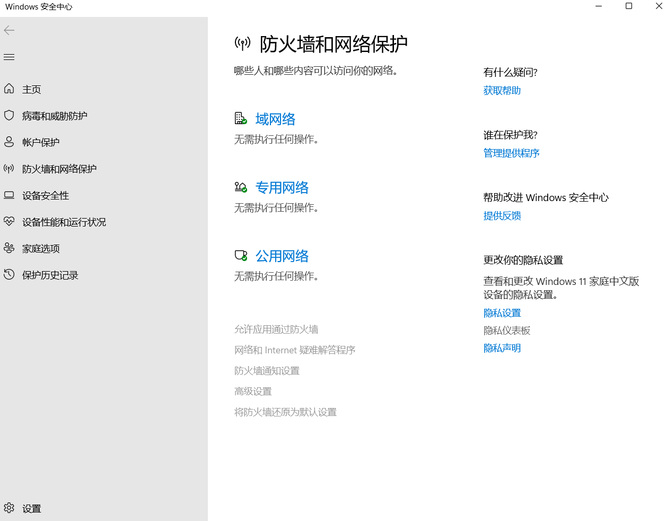
Task: Open 设置 at sidebar bottom
Action: 31,508
